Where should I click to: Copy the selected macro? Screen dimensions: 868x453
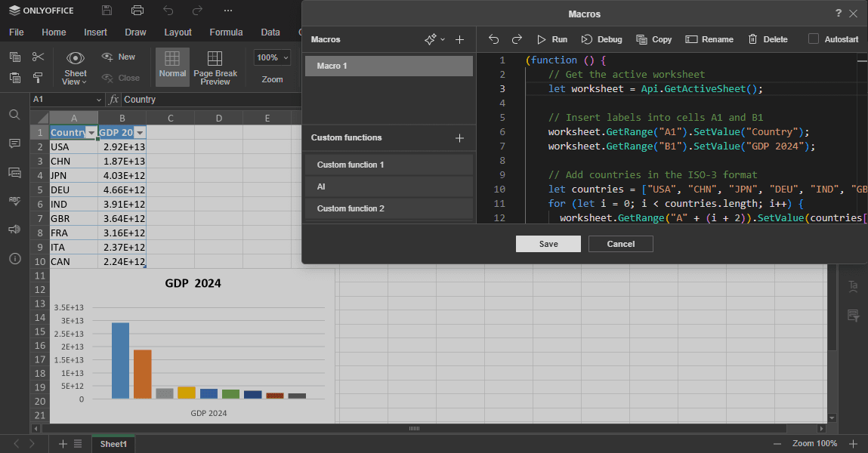[653, 39]
